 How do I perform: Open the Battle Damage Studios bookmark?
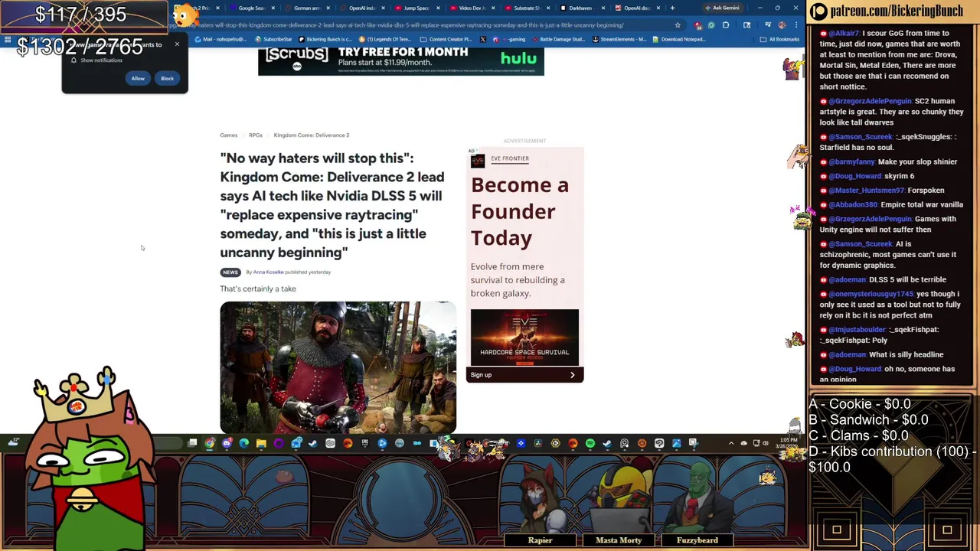[558, 39]
